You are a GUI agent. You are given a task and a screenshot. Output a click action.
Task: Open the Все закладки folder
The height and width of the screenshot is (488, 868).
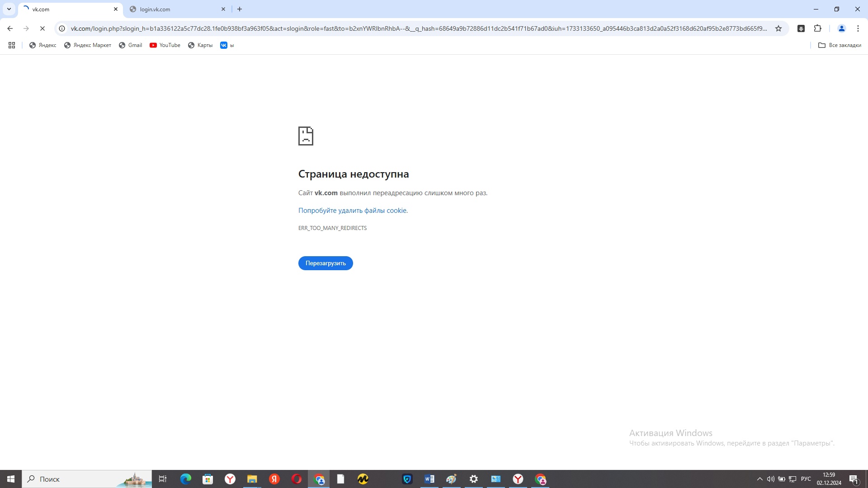point(840,45)
